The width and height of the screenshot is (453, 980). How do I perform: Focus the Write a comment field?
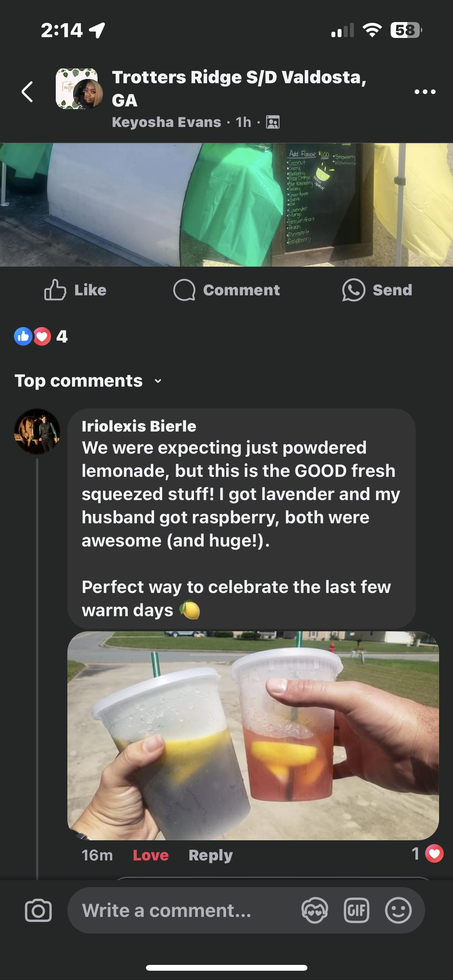[186, 910]
